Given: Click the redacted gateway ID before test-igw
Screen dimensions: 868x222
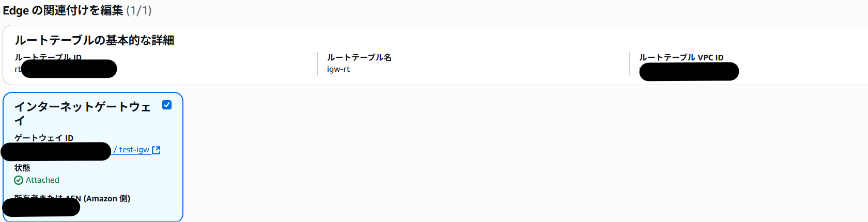Looking at the screenshot, I should (56, 151).
